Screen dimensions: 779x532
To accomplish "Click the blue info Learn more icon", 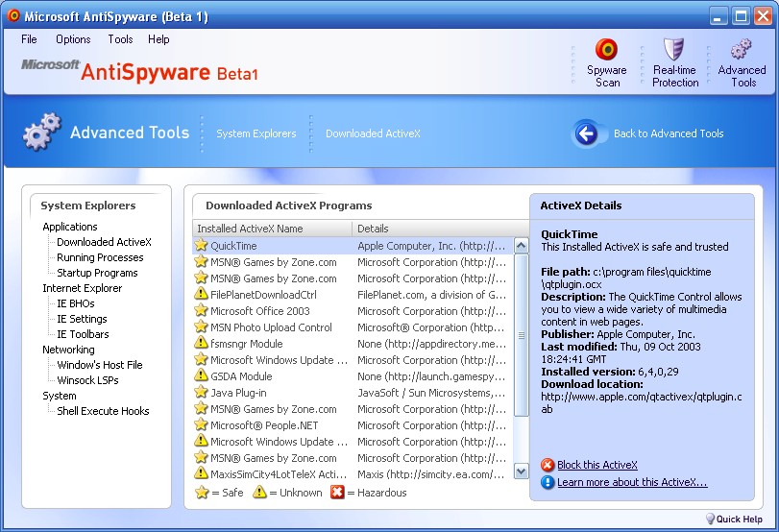I will 548,482.
